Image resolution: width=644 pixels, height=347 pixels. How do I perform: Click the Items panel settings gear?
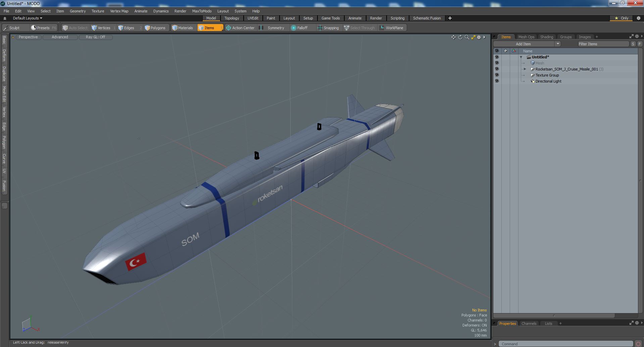(x=637, y=36)
